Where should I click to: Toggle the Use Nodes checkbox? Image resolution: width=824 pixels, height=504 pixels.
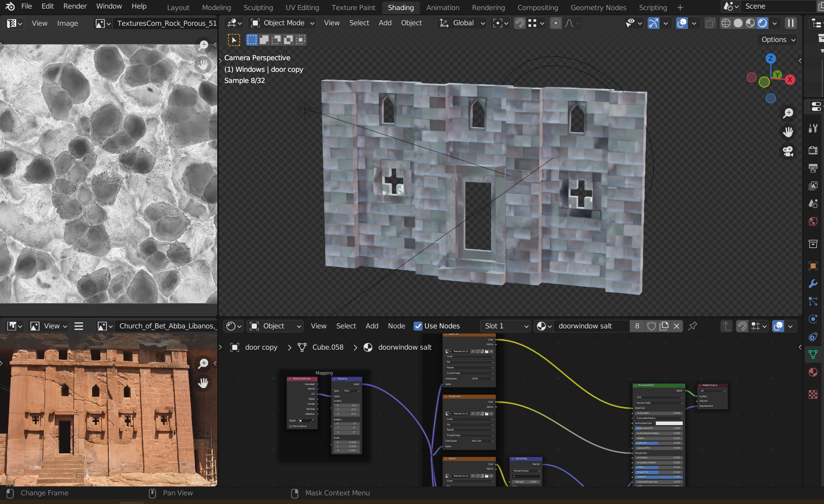click(418, 326)
